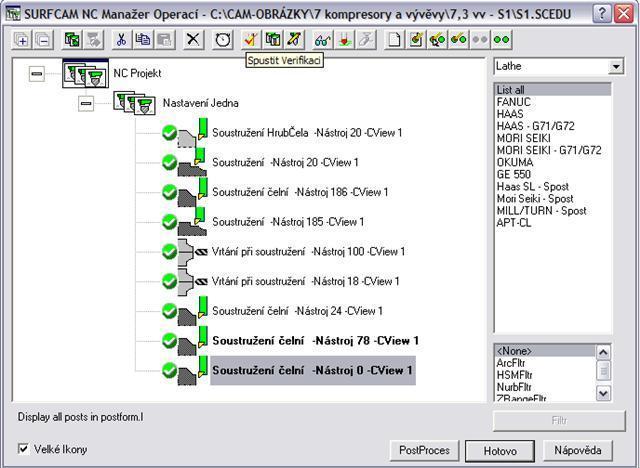Click the blank new page toolbar icon
Screen dimensions: 640x468
pyautogui.click(x=394, y=40)
